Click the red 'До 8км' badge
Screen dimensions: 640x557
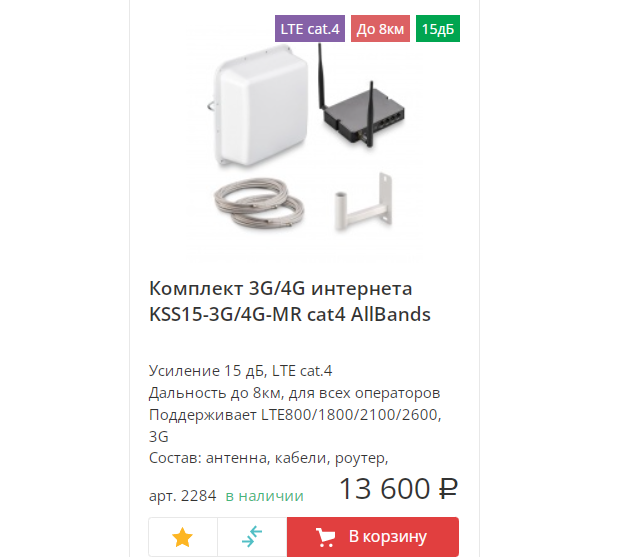380,29
